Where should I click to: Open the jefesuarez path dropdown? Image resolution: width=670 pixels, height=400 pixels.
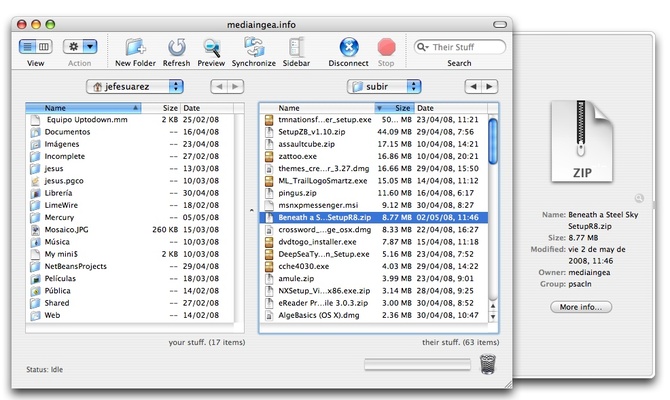pyautogui.click(x=135, y=86)
